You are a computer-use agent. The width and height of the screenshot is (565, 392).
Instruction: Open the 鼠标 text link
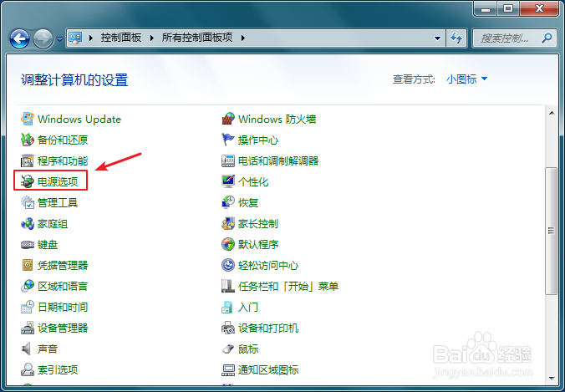pyautogui.click(x=248, y=349)
